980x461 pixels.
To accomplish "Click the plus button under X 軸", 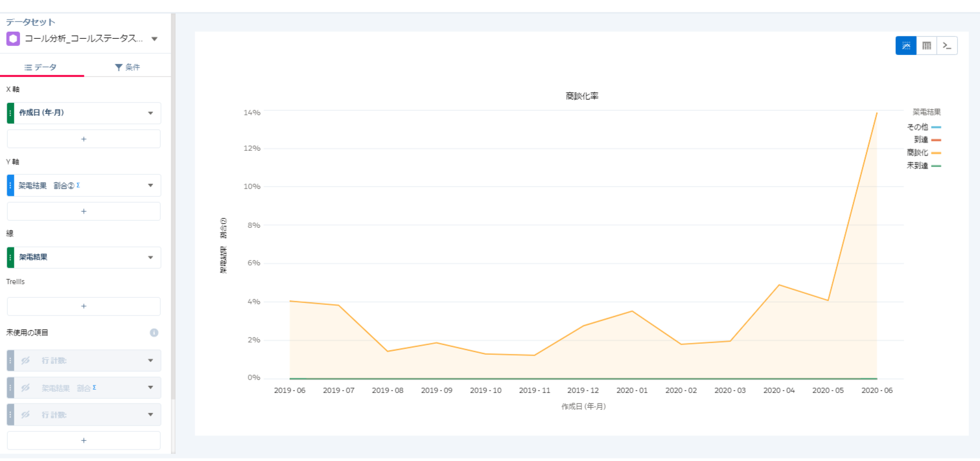I will pyautogui.click(x=84, y=139).
